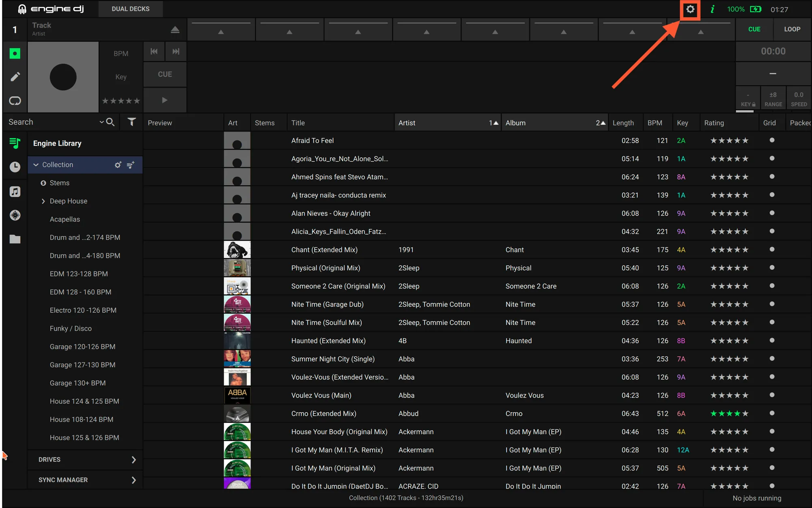Select the LOOP tab

coord(792,29)
